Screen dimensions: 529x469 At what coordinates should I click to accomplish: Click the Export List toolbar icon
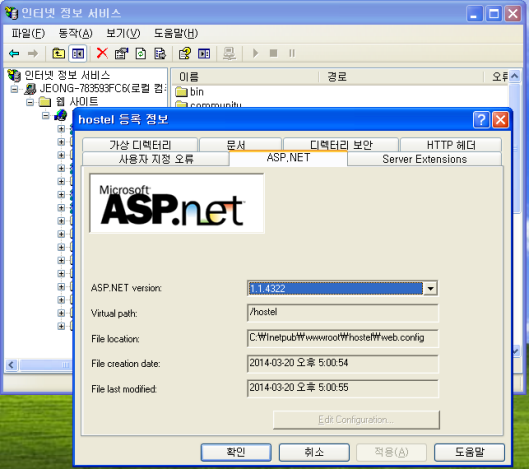(x=160, y=53)
